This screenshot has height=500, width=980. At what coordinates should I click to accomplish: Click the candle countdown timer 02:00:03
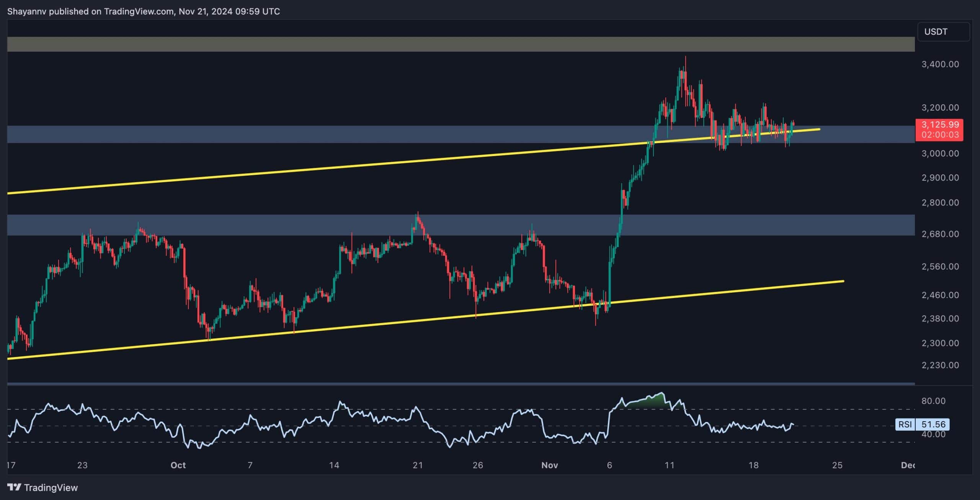coord(940,135)
